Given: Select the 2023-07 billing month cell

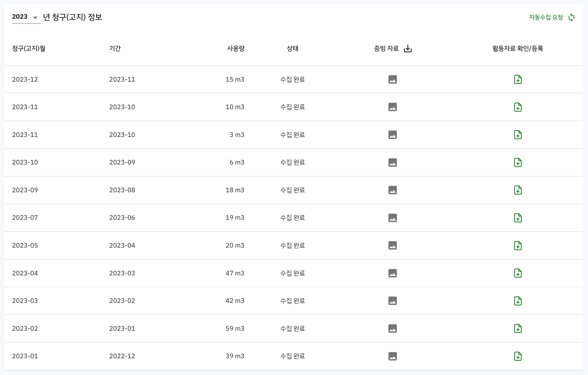Looking at the screenshot, I should click(25, 218).
